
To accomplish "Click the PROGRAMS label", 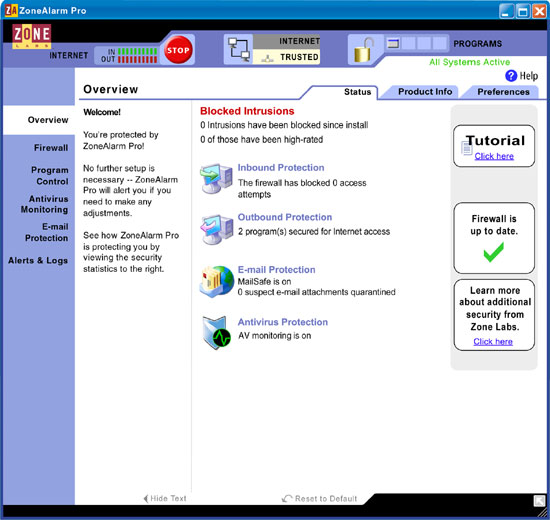I will click(x=477, y=44).
